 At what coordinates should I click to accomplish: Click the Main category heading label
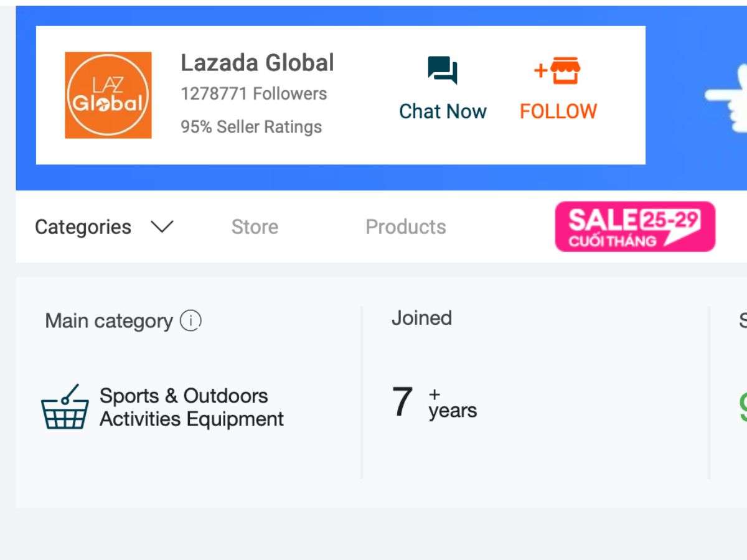(109, 321)
